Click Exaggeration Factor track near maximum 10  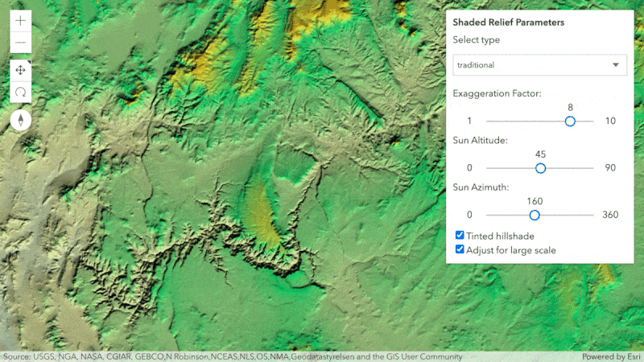tap(591, 121)
